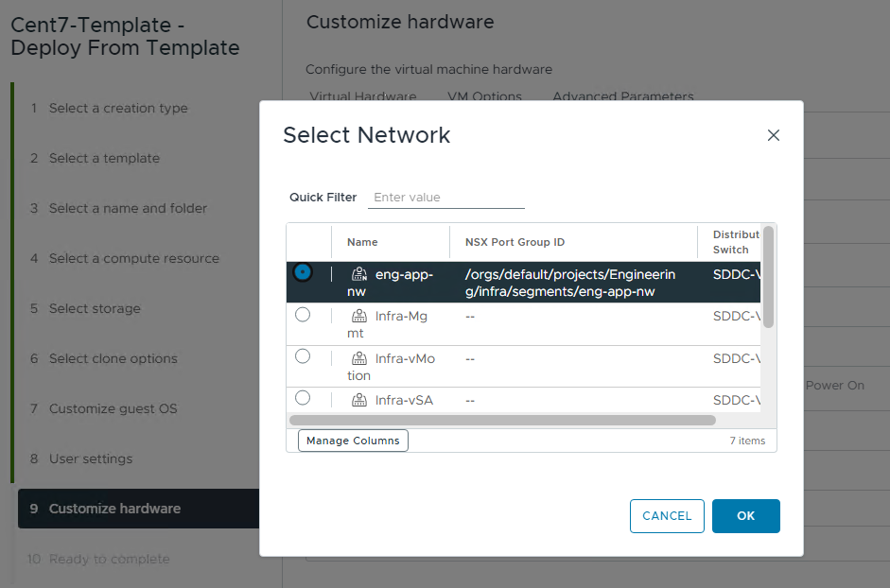Screen dimensions: 890x588
Task: Click the Distributed Switch column header
Action: [736, 242]
